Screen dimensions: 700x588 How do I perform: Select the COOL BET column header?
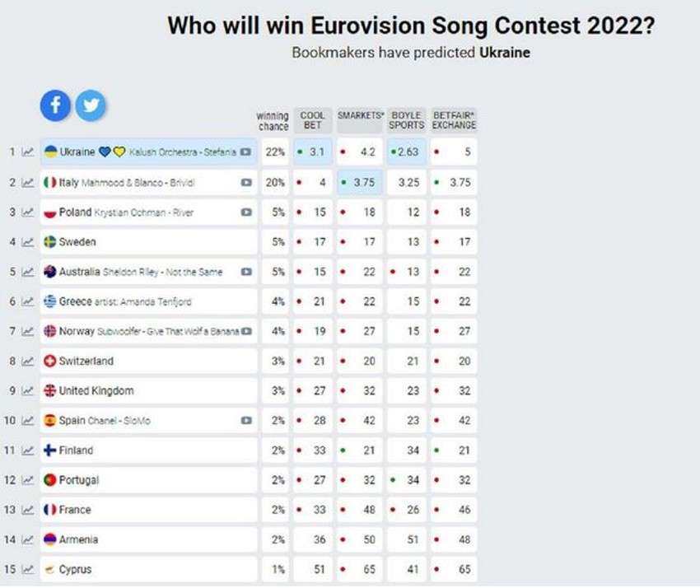coord(313,120)
